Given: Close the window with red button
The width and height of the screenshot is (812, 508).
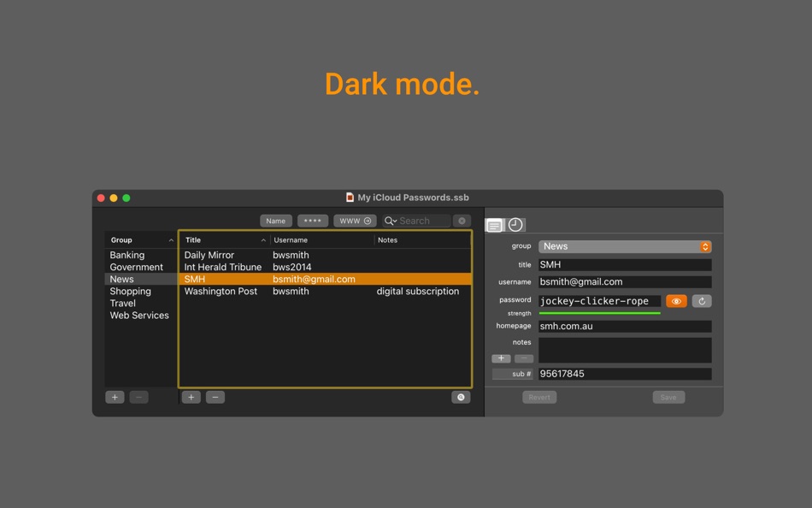Looking at the screenshot, I should click(101, 198).
